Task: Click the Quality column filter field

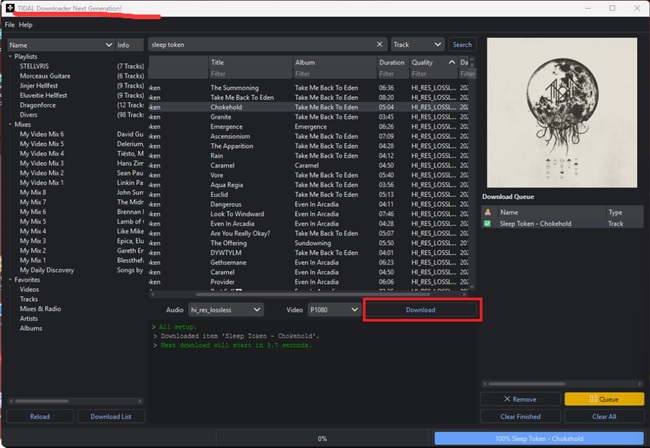Action: [x=434, y=74]
